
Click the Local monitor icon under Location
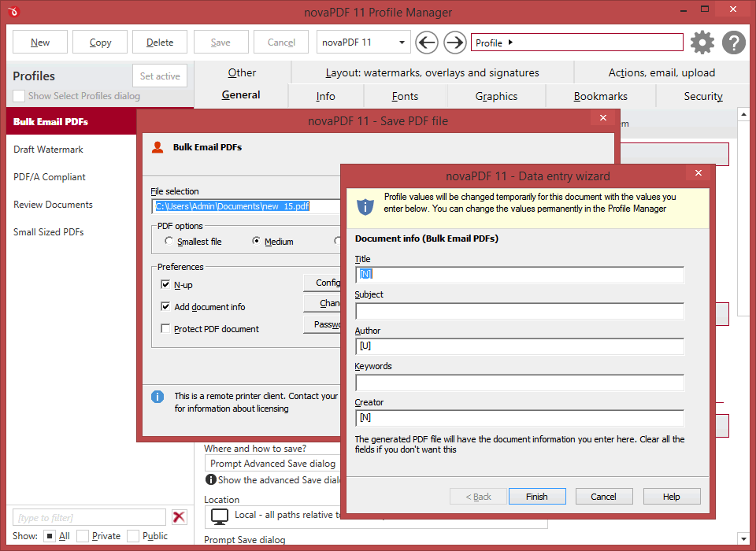[x=220, y=517]
